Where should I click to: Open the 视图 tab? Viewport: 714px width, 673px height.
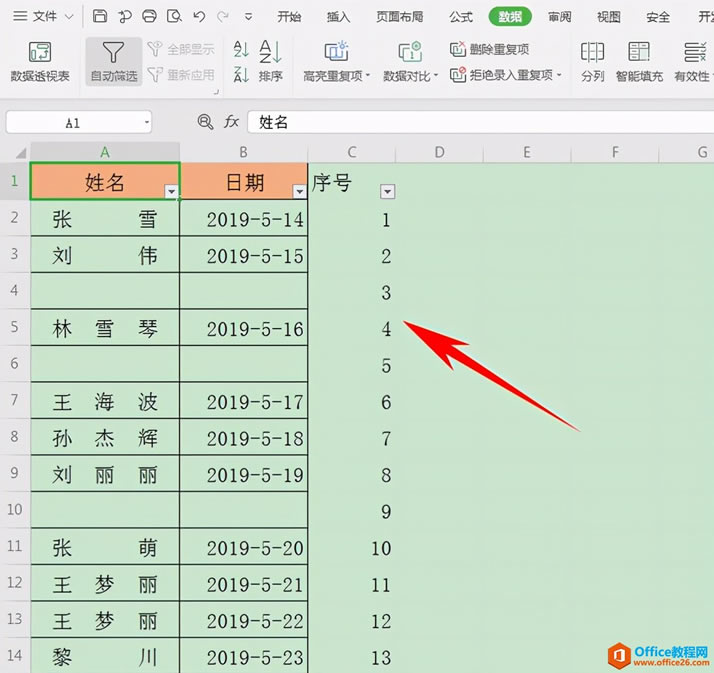[609, 17]
